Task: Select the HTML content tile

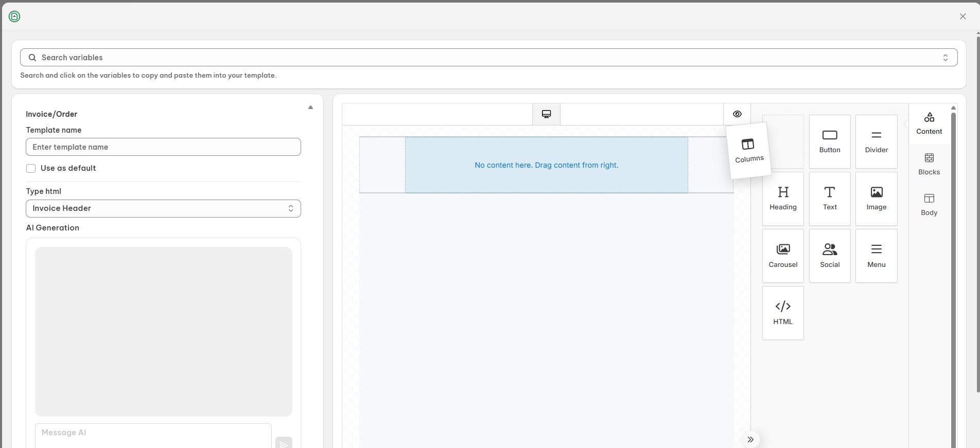Action: coord(783,313)
